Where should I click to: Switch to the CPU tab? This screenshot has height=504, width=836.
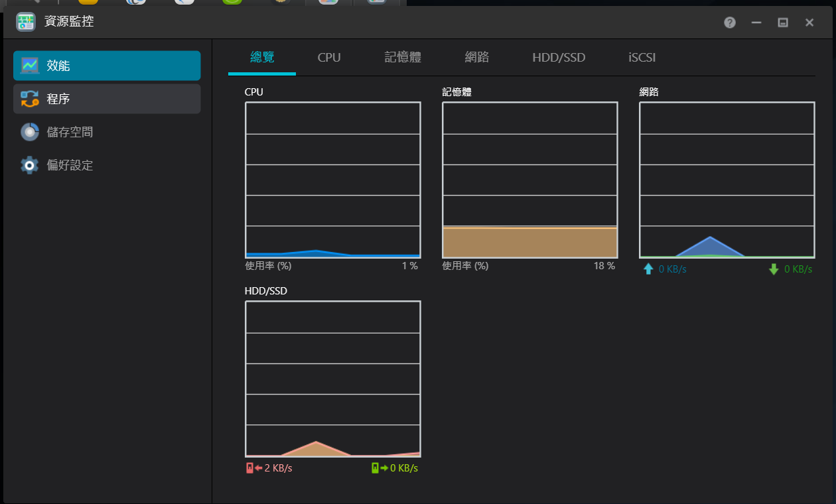click(329, 58)
